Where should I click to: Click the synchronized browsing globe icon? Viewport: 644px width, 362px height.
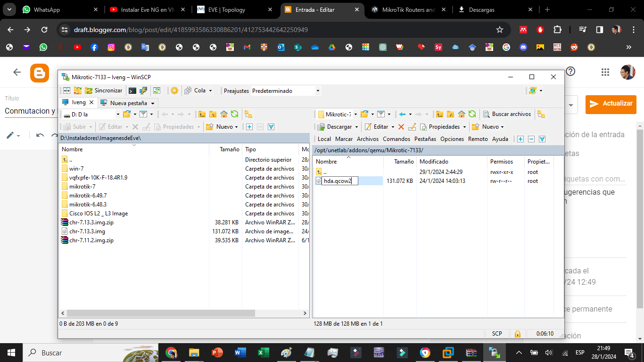click(x=533, y=90)
